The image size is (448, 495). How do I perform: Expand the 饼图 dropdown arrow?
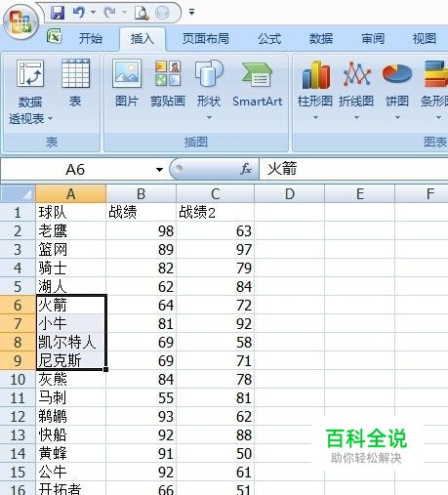click(x=397, y=117)
